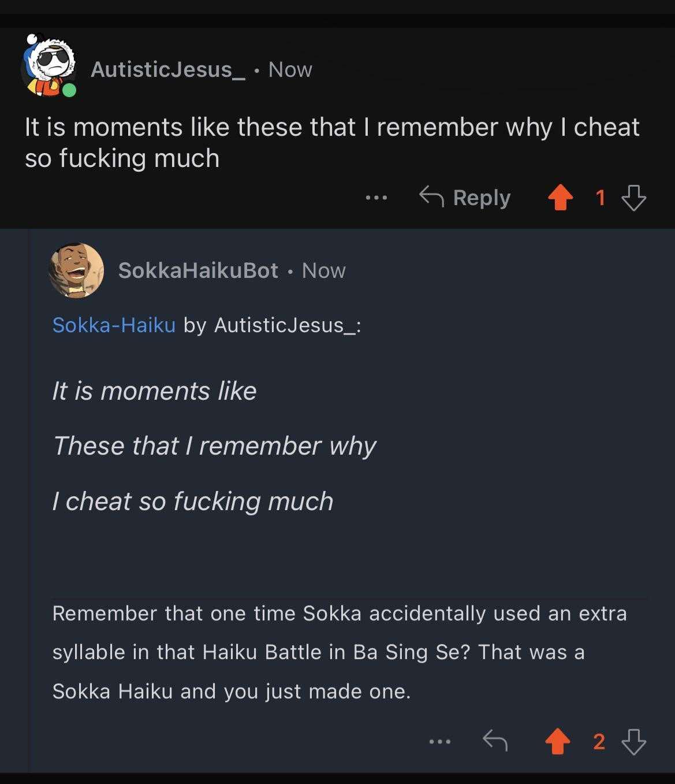Collapse bot reply by tapping haiku text

pyautogui.click(x=214, y=446)
